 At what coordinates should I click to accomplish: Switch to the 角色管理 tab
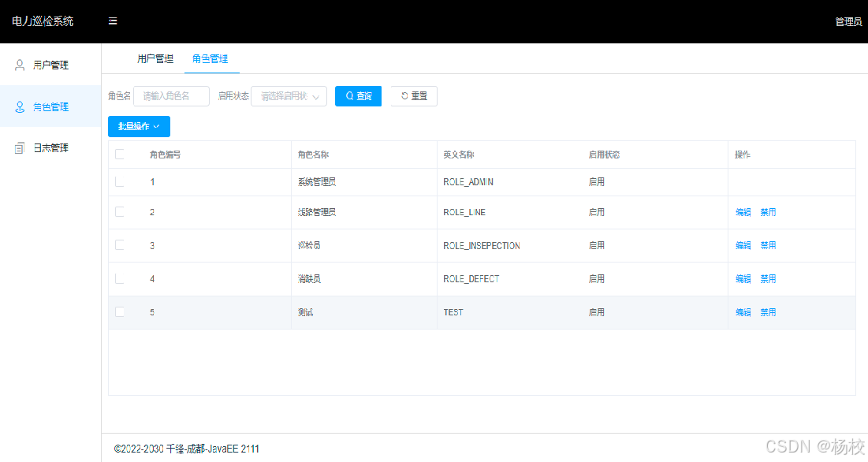pyautogui.click(x=210, y=58)
